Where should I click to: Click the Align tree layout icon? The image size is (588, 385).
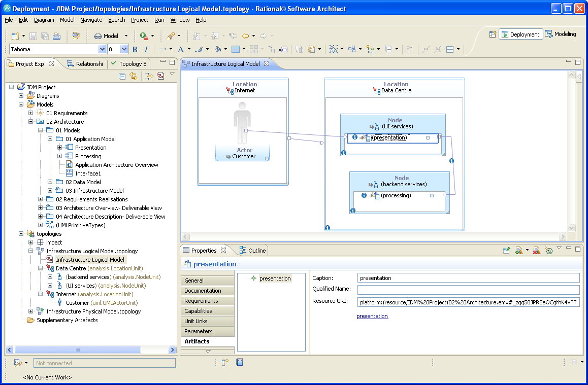[370, 49]
